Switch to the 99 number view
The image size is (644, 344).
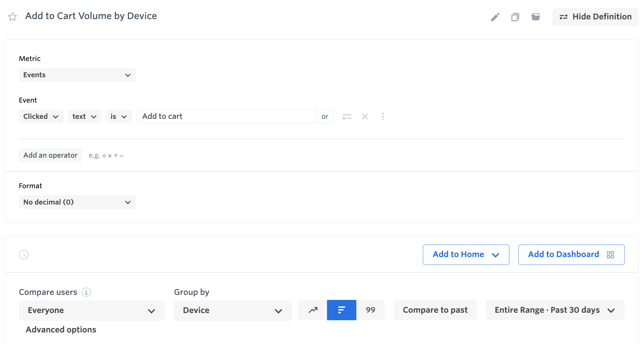point(370,310)
